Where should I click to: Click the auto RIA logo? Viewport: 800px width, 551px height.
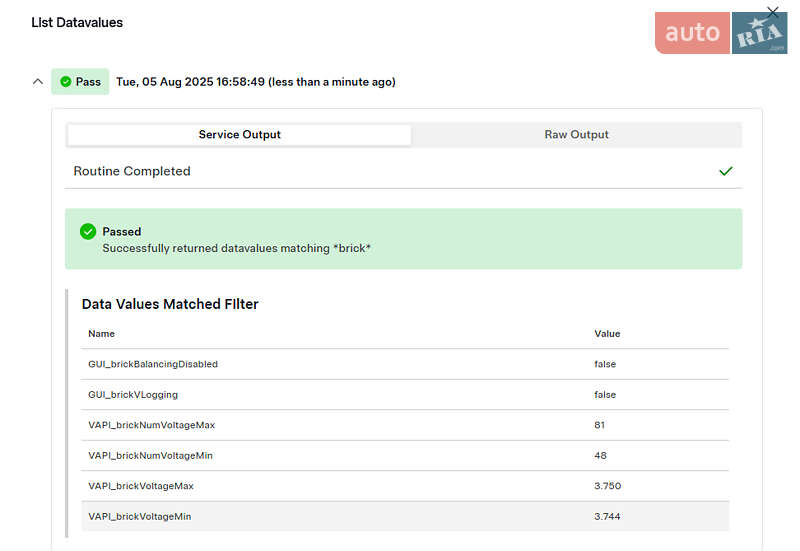(720, 33)
